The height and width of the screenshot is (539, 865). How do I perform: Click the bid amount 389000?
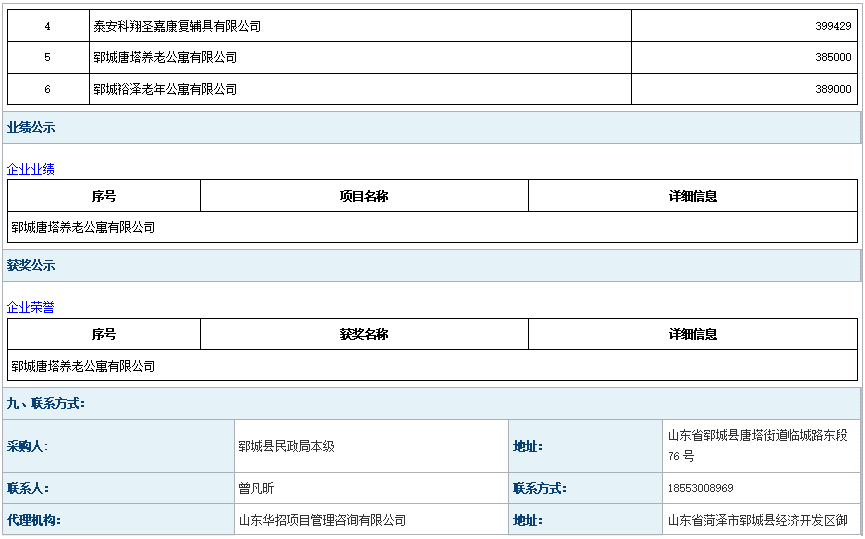click(x=833, y=90)
